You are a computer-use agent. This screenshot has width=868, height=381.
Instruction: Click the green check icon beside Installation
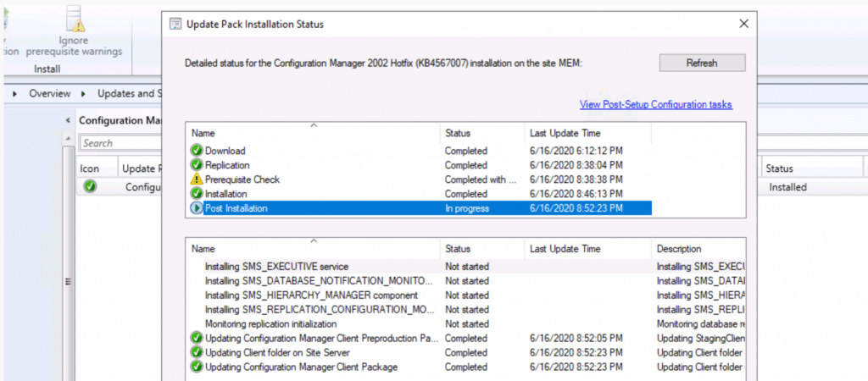[197, 194]
